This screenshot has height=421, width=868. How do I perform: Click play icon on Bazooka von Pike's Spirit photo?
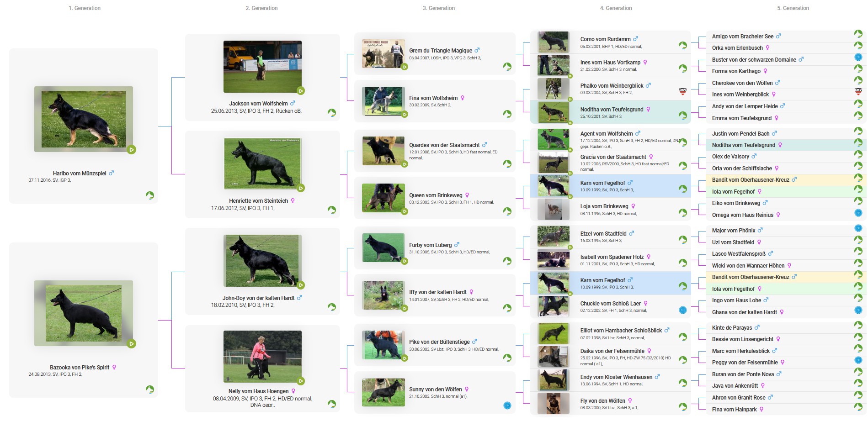pos(132,344)
